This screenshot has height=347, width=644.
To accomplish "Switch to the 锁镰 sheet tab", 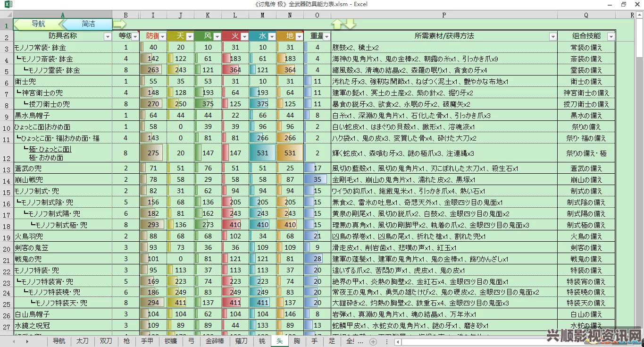I will tap(171, 341).
